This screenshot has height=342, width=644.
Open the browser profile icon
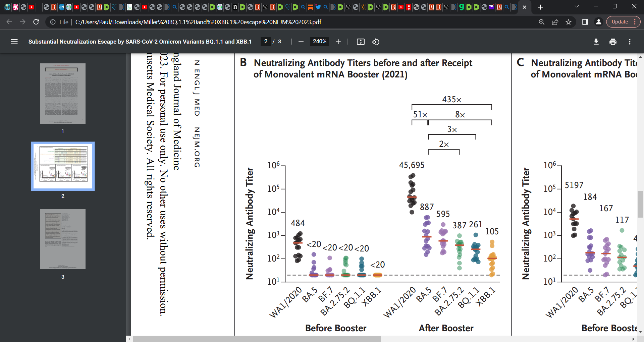[x=598, y=22]
